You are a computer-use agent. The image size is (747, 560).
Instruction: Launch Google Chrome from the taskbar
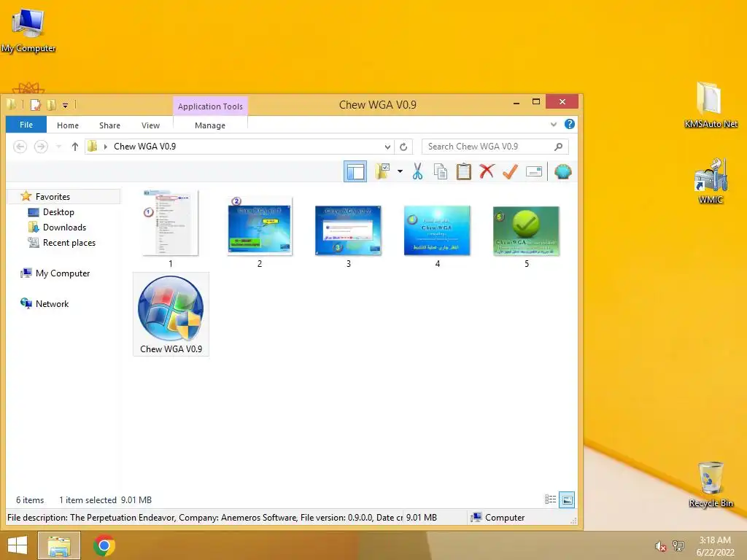(x=104, y=545)
